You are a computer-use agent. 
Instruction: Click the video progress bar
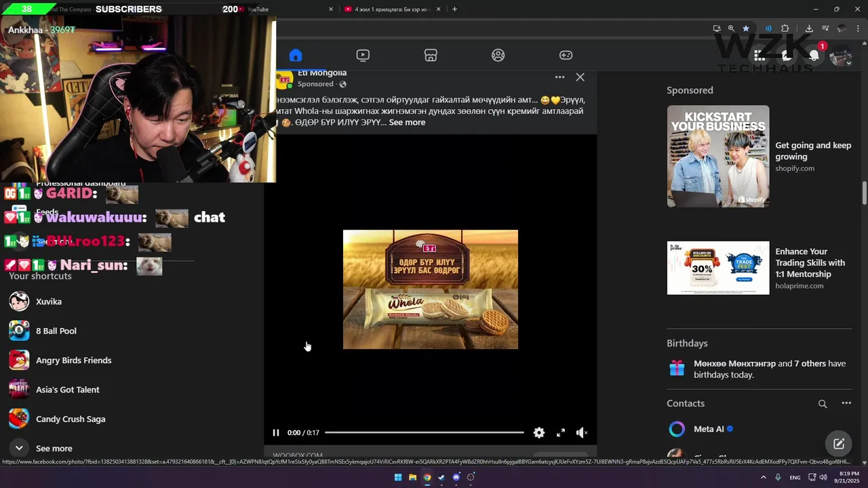(x=425, y=432)
